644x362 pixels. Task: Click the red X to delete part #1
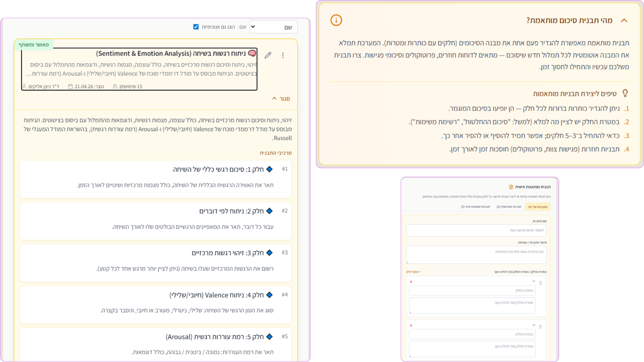(x=411, y=282)
